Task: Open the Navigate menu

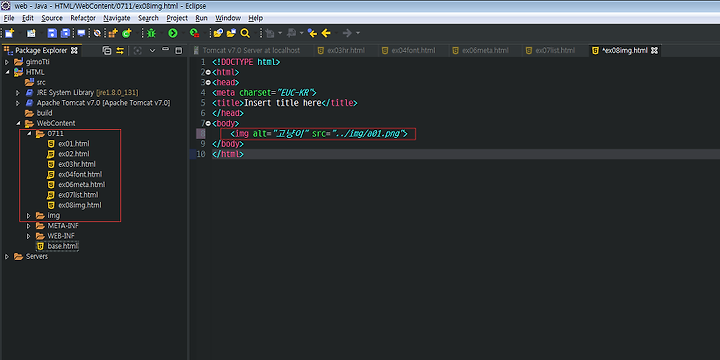Action: pyautogui.click(x=117, y=18)
